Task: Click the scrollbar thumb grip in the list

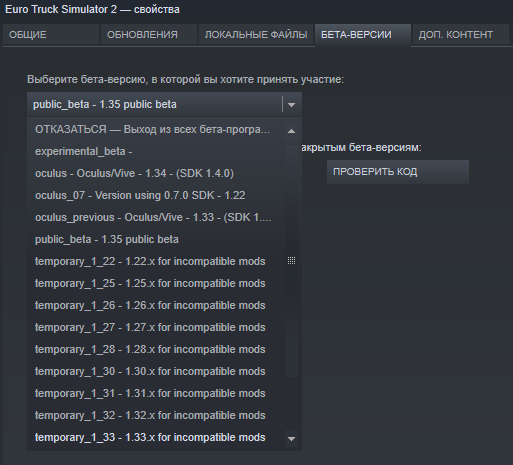Action: click(x=291, y=261)
